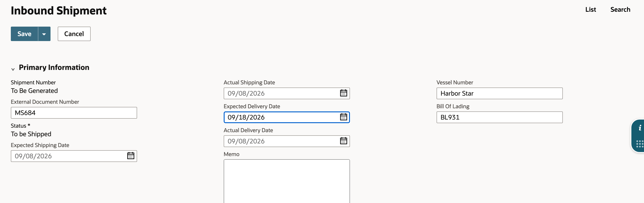
Task: Click the Primary Information heading
Action: (54, 67)
